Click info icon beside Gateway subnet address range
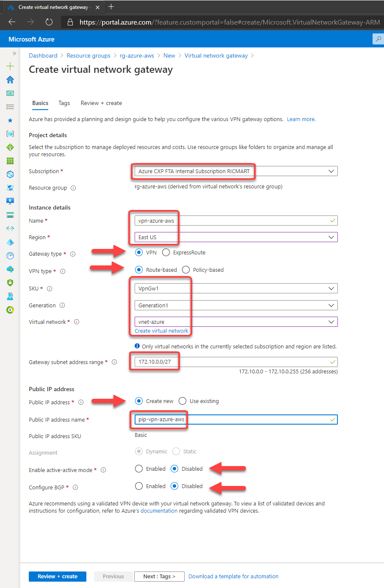 click(114, 362)
